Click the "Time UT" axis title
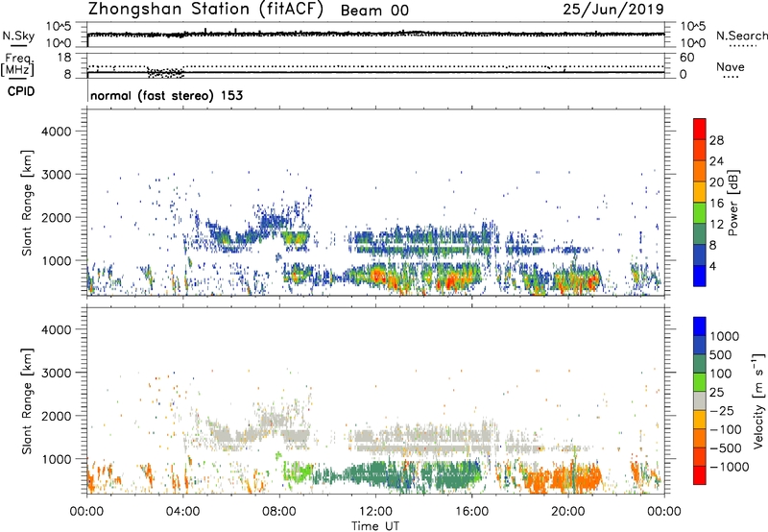The height and width of the screenshot is (532, 768). tap(375, 525)
